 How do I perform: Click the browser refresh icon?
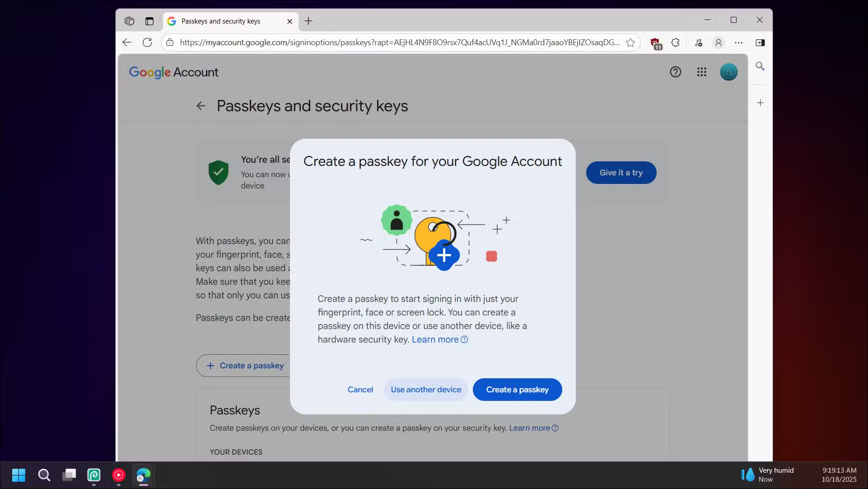click(147, 42)
